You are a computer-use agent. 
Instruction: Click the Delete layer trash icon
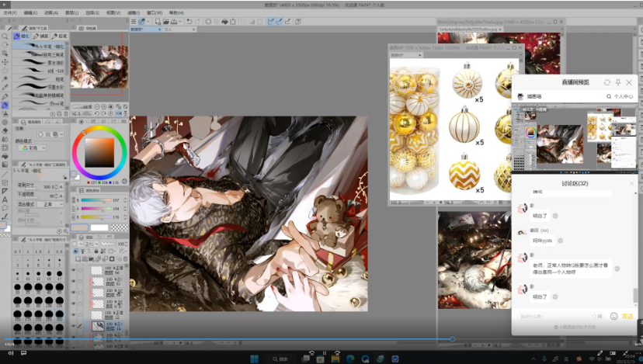(125, 259)
